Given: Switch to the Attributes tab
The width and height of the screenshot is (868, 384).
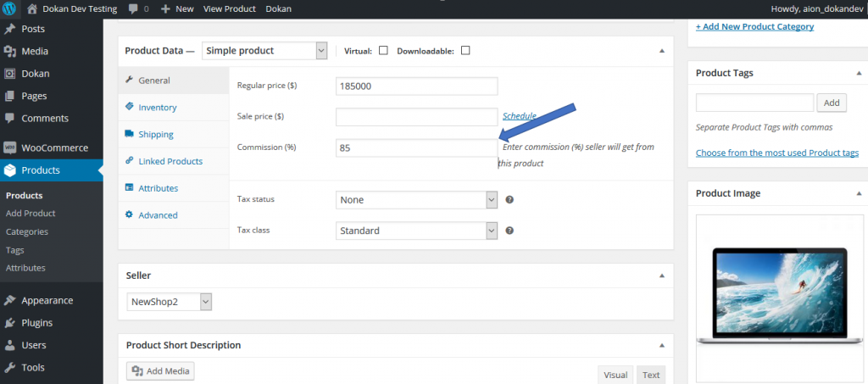Looking at the screenshot, I should (173, 188).
